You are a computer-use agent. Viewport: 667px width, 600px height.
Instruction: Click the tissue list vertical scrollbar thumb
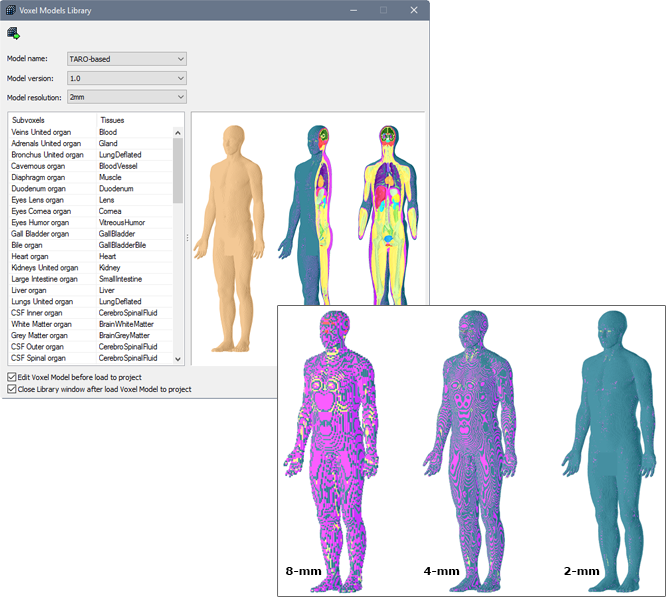(179, 170)
